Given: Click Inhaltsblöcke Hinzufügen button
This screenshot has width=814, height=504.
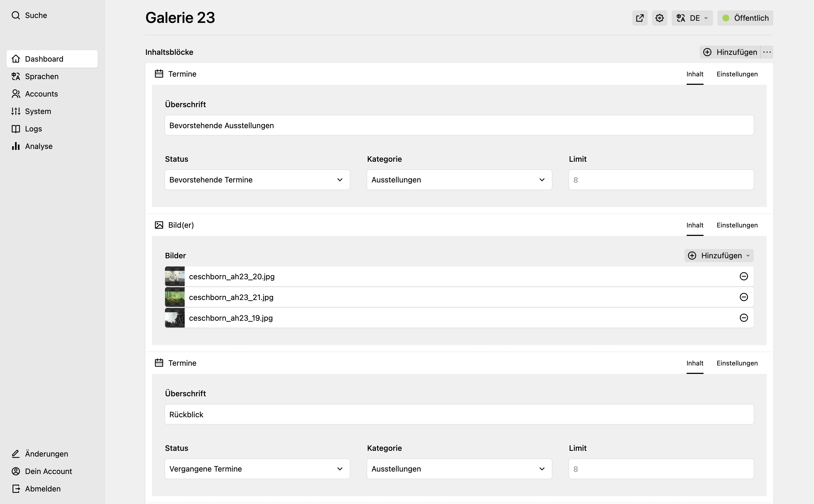Looking at the screenshot, I should tap(730, 52).
